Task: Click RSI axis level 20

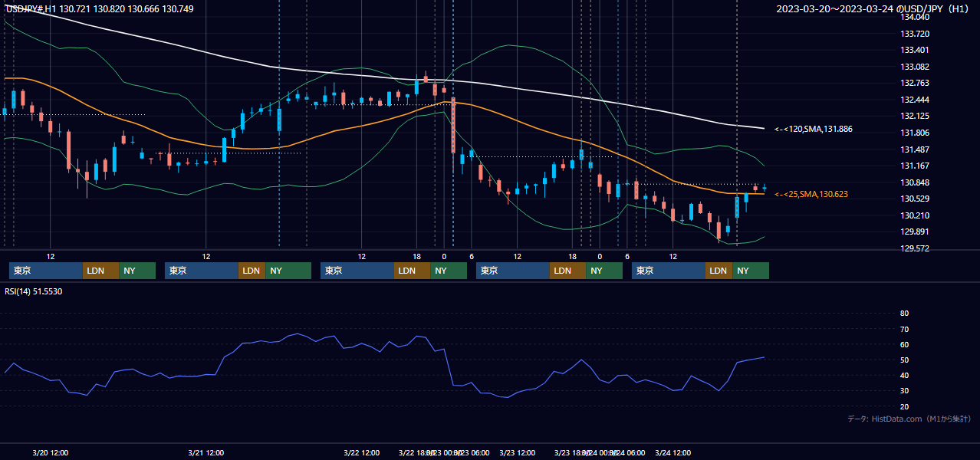Action: tap(904, 406)
